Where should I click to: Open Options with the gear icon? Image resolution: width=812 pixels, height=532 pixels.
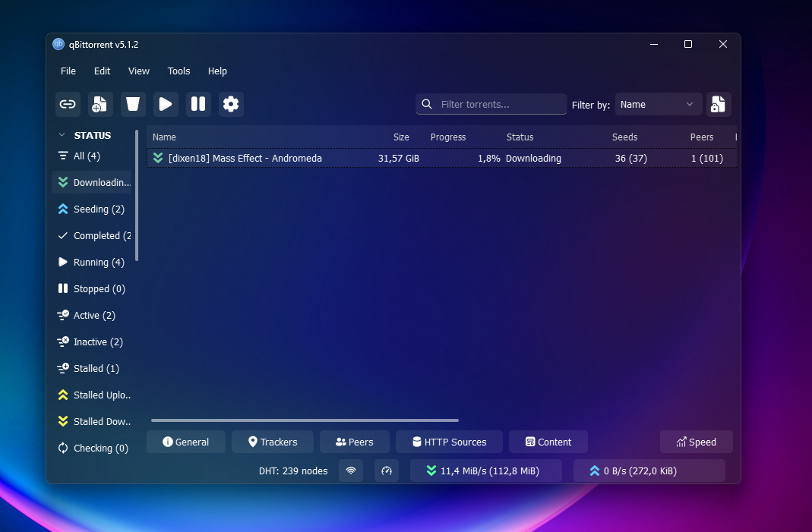click(x=231, y=104)
